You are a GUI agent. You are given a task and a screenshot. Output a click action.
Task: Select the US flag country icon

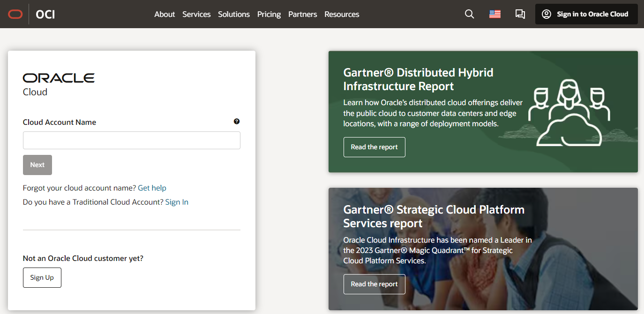[494, 14]
